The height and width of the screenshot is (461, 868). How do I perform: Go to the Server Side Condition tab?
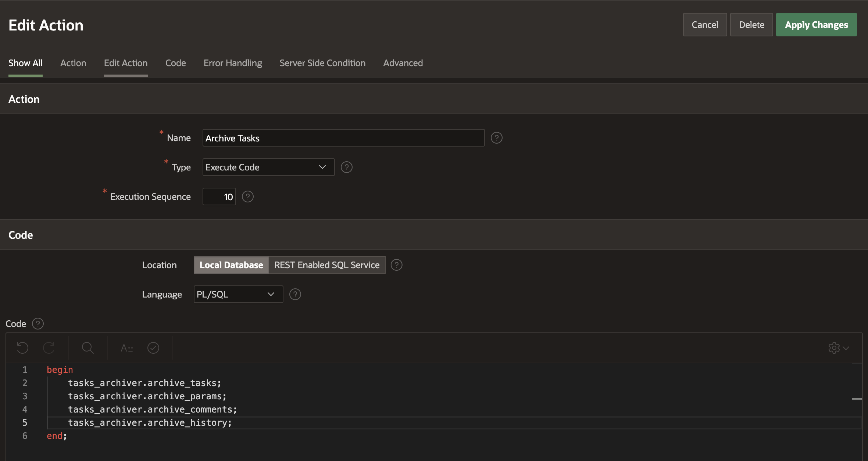point(322,63)
